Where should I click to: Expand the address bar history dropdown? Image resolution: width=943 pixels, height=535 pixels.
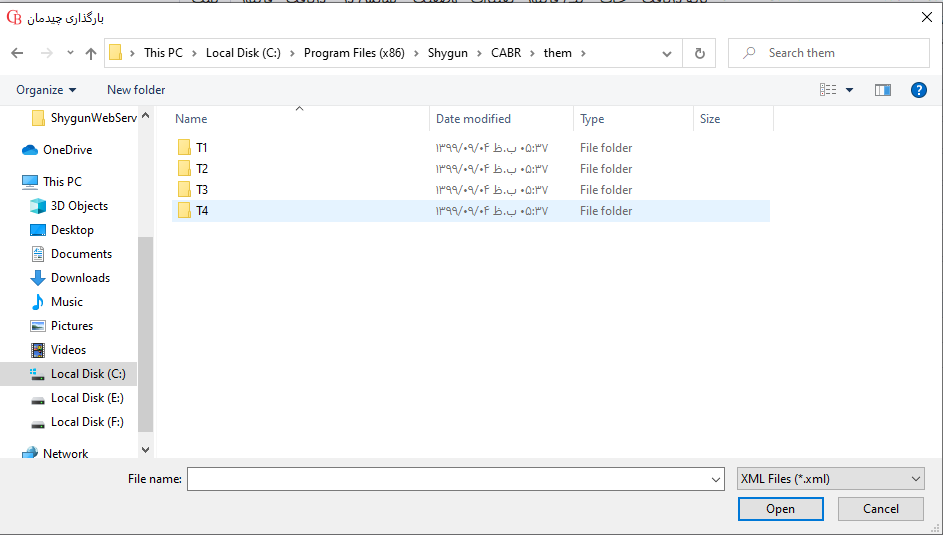click(667, 54)
